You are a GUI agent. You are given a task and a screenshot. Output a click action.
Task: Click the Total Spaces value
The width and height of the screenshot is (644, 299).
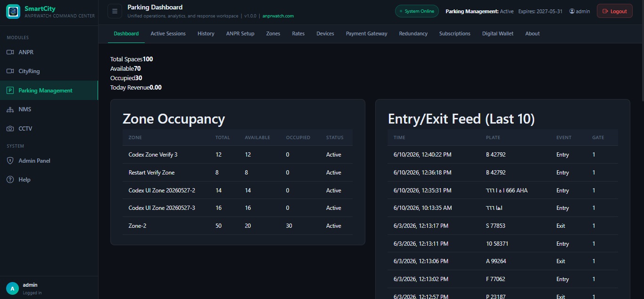148,59
